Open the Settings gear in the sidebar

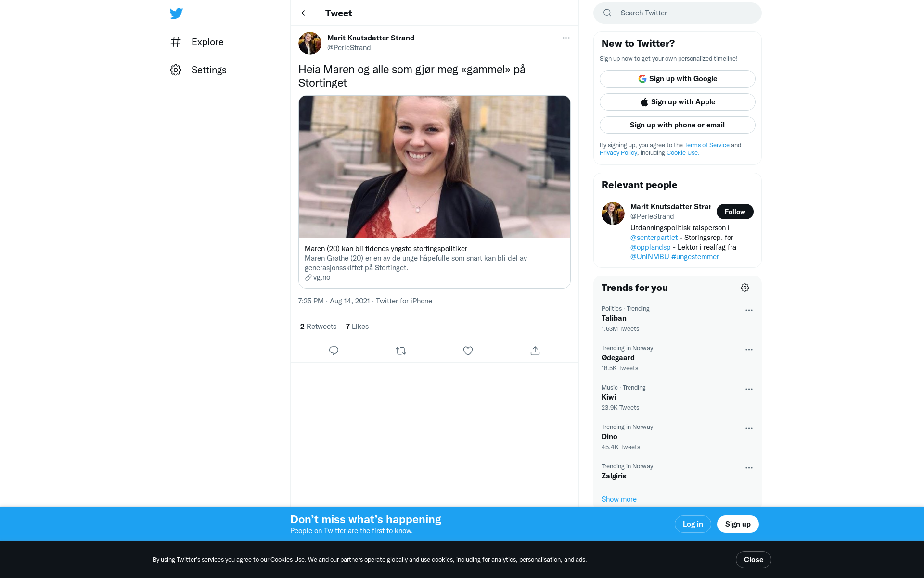click(x=176, y=70)
